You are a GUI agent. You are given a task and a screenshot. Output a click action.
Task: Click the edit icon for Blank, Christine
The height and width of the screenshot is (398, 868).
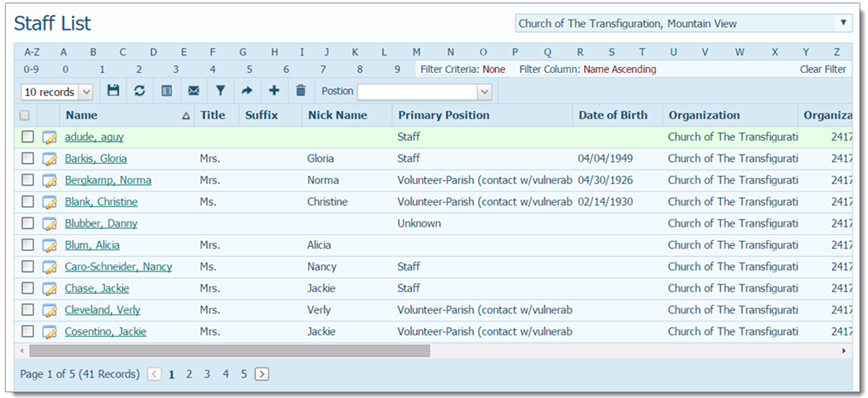click(50, 202)
